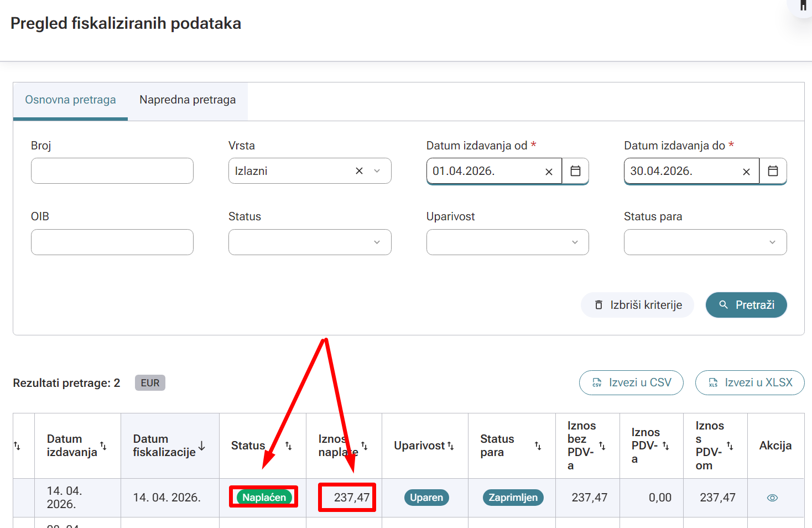Sort by Datum fiskalizacije descending arrow
812x528 pixels.
click(x=202, y=446)
